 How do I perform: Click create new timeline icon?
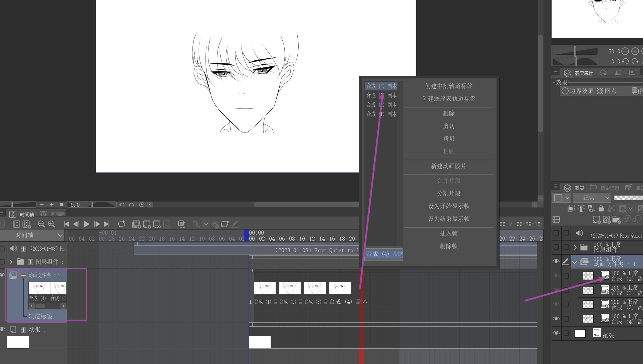[27, 224]
